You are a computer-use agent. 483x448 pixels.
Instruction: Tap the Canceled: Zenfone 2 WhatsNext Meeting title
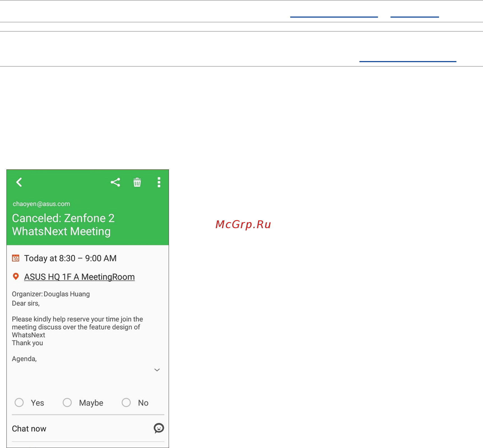pos(63,225)
